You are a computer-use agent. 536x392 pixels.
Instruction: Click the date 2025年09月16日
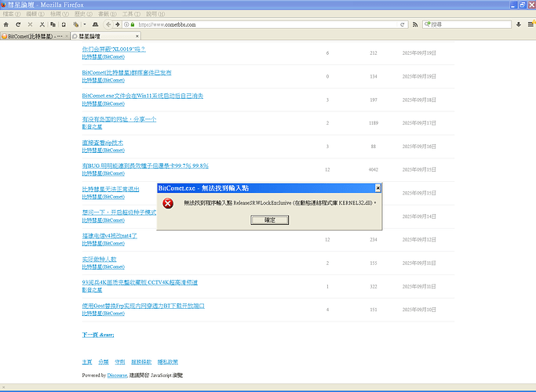[419, 147]
